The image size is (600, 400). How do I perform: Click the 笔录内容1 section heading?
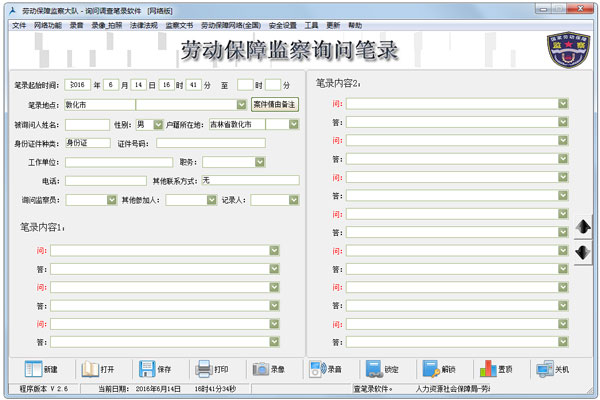click(x=43, y=227)
